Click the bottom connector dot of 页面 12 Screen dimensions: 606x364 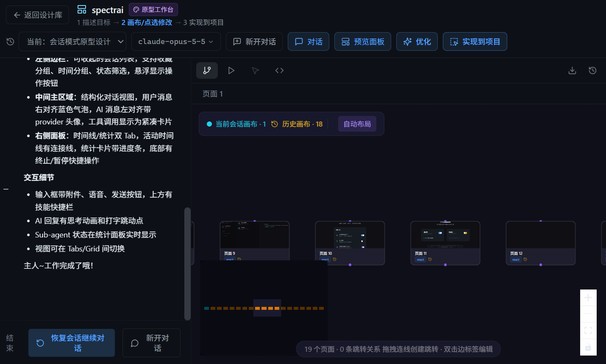[x=541, y=265]
